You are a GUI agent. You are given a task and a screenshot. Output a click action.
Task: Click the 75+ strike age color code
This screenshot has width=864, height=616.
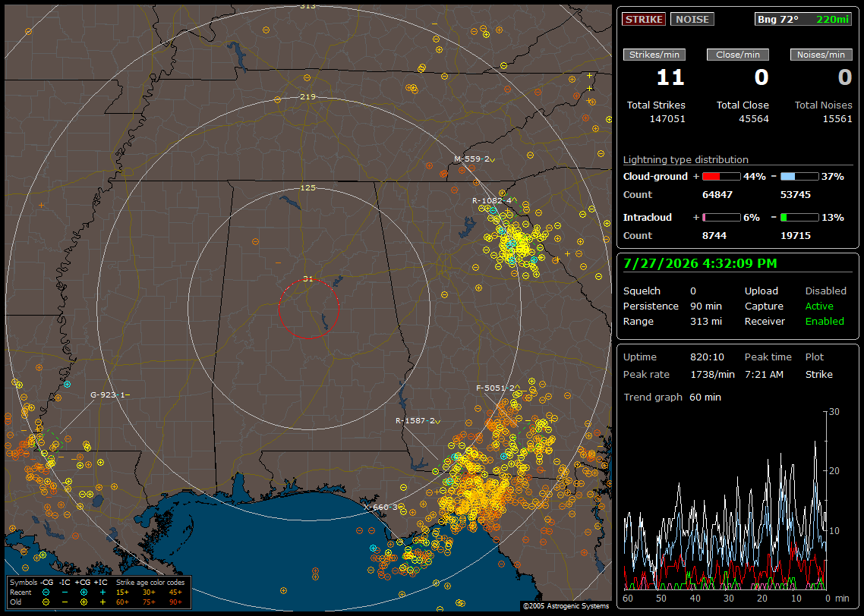tap(149, 602)
